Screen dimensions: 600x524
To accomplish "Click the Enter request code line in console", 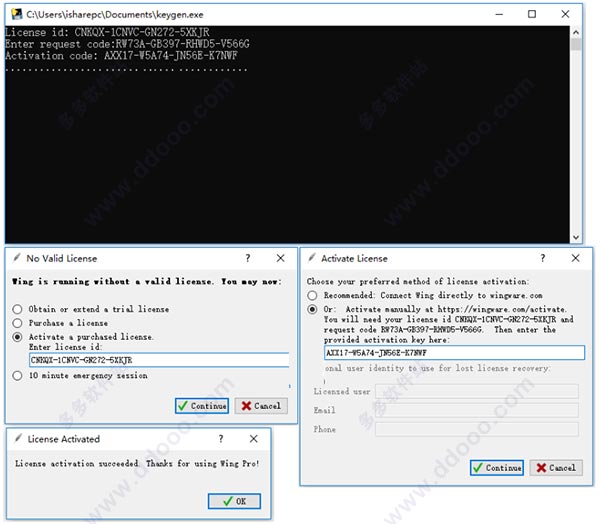I will 127,44.
